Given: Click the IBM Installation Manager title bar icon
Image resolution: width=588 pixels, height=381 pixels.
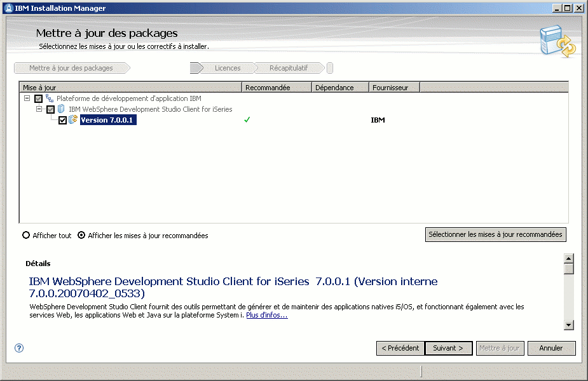Looking at the screenshot, I should (x=9, y=8).
